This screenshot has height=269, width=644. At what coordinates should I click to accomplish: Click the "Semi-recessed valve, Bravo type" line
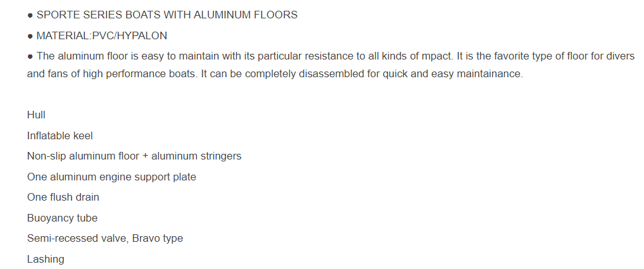pyautogui.click(x=105, y=238)
